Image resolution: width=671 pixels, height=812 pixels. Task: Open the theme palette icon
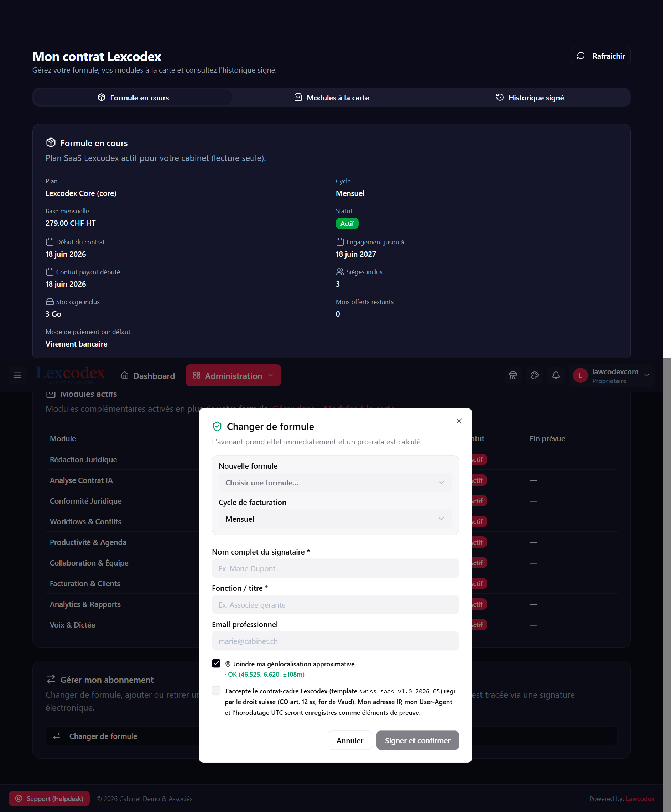[534, 375]
